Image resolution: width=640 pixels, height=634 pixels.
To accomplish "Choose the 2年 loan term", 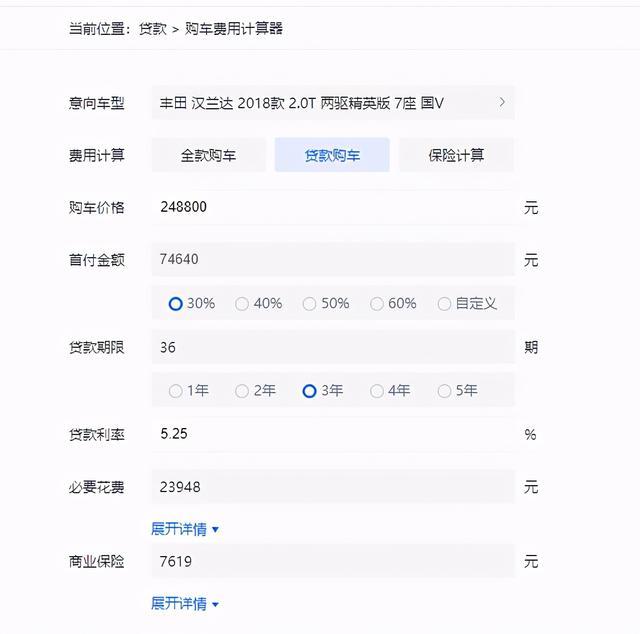I will click(x=256, y=391).
